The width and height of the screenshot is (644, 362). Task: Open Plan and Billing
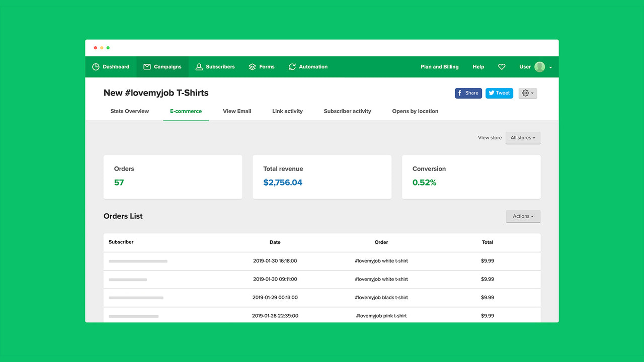coord(439,66)
